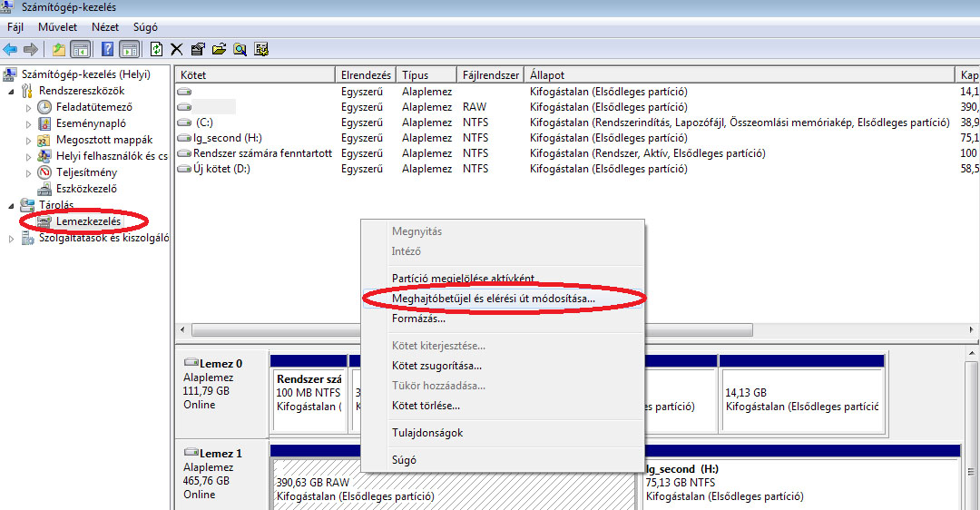Click the green Refresh icon in toolbar
This screenshot has width=980, height=510.
[x=157, y=49]
